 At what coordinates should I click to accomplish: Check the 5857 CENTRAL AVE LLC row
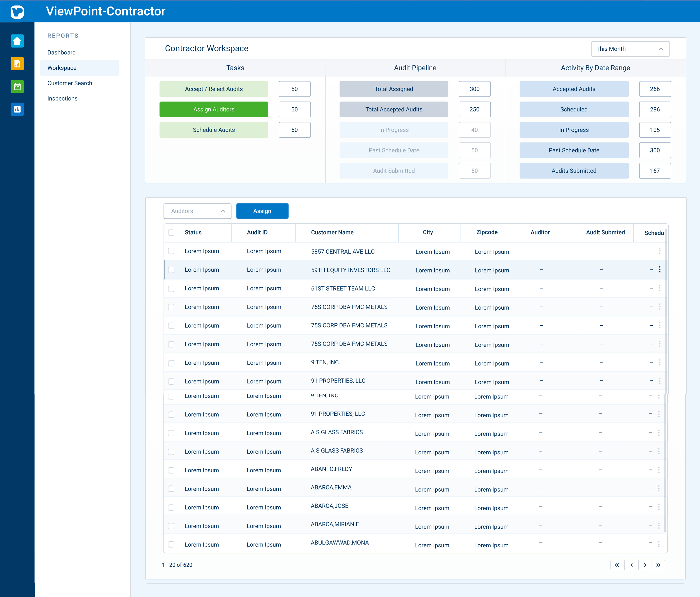tap(171, 251)
